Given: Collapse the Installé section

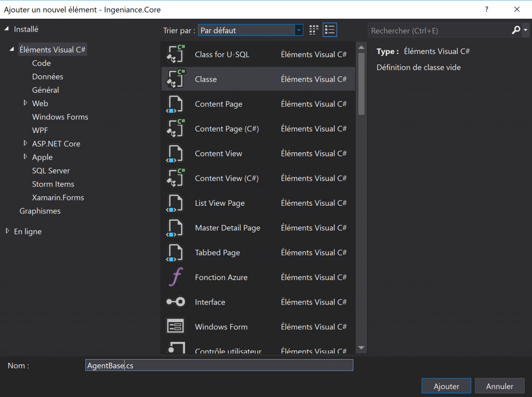Looking at the screenshot, I should [x=6, y=29].
